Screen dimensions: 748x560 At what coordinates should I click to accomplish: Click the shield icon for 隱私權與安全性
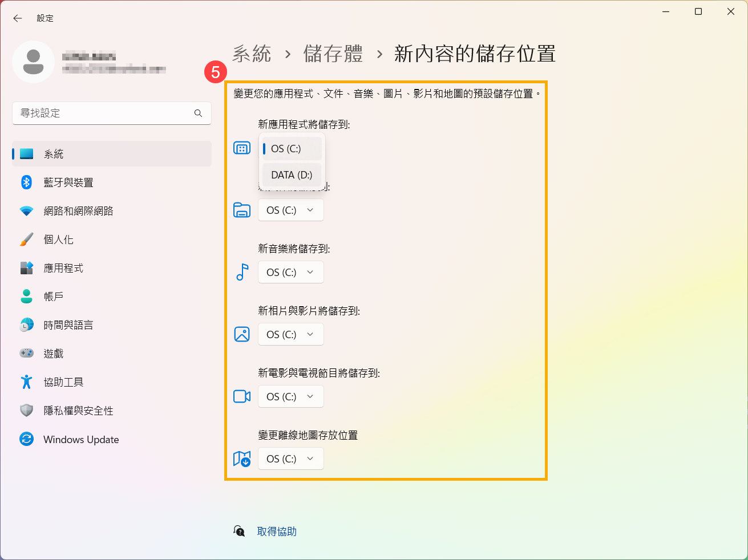[27, 411]
